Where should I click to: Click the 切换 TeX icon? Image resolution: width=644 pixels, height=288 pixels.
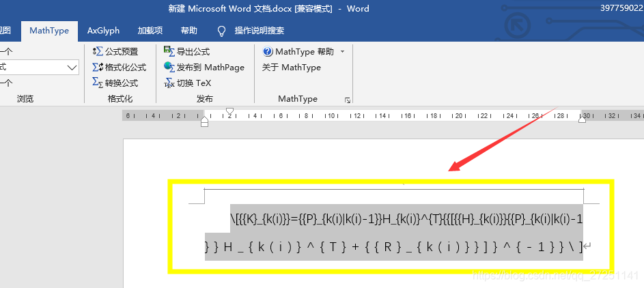[x=169, y=83]
